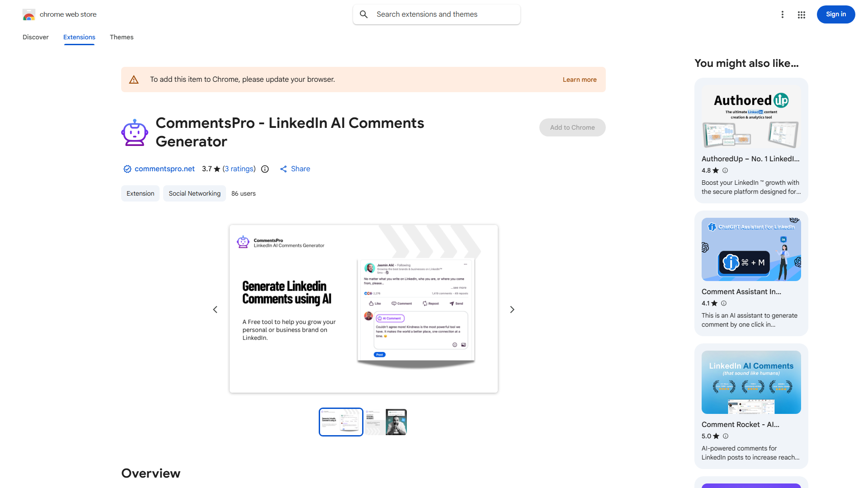The image size is (868, 488).
Task: Switch to the Discover tab
Action: click(x=35, y=37)
